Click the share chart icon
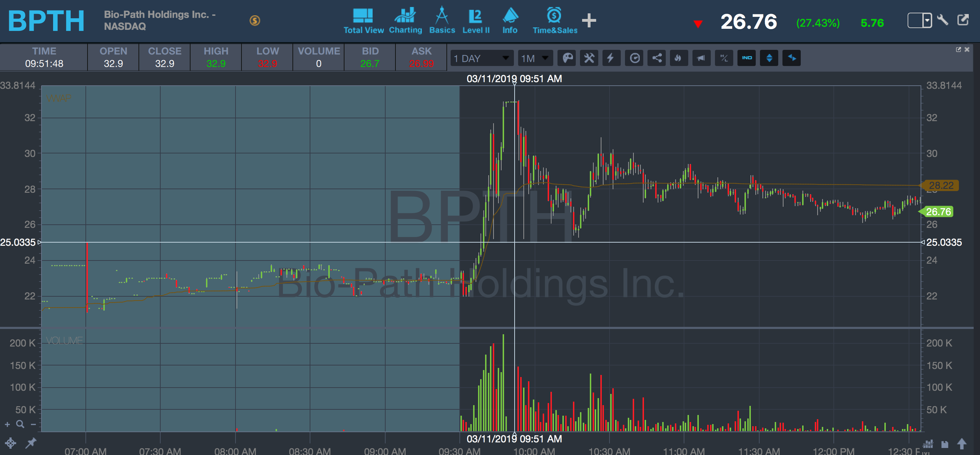Viewport: 980px width, 455px height. (657, 58)
